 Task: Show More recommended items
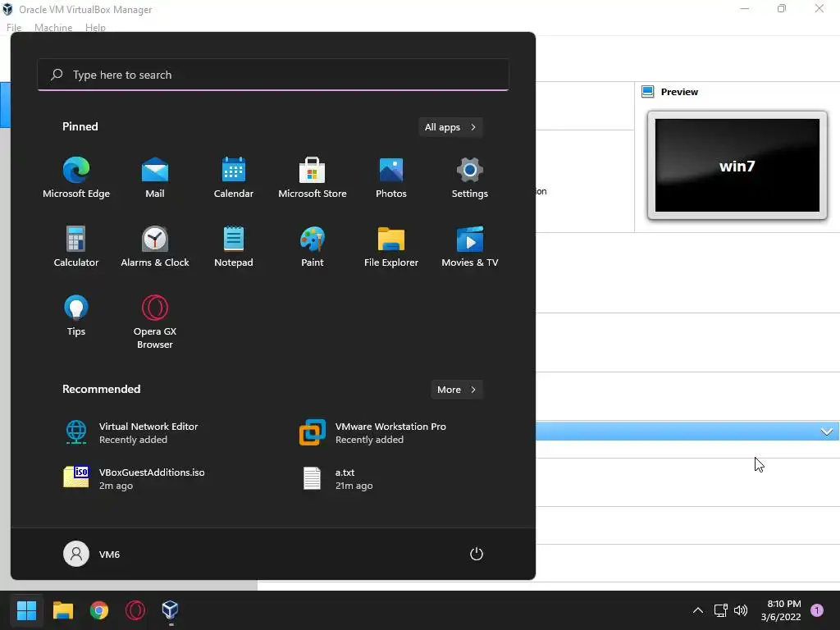(x=456, y=390)
